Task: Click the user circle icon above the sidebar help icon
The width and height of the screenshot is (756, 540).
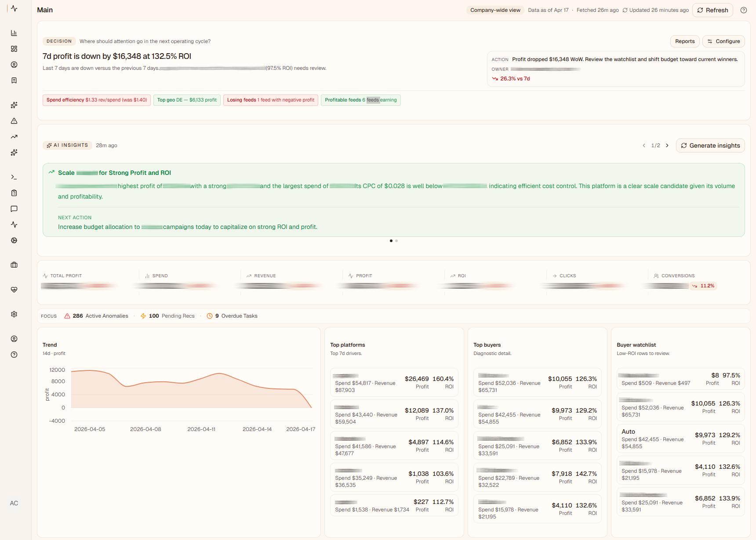Action: (14, 339)
